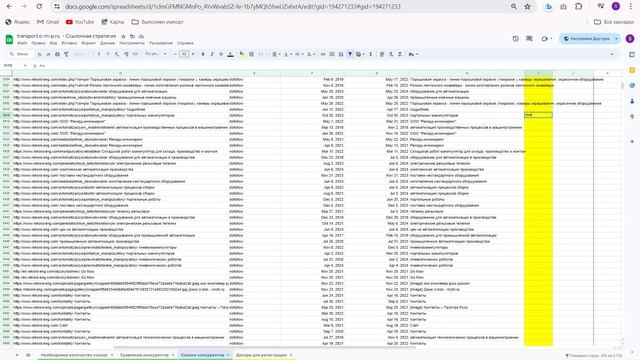Image resolution: width=640 pixels, height=360 pixels.
Task: Open the fill color picker
Action: (x=242, y=54)
